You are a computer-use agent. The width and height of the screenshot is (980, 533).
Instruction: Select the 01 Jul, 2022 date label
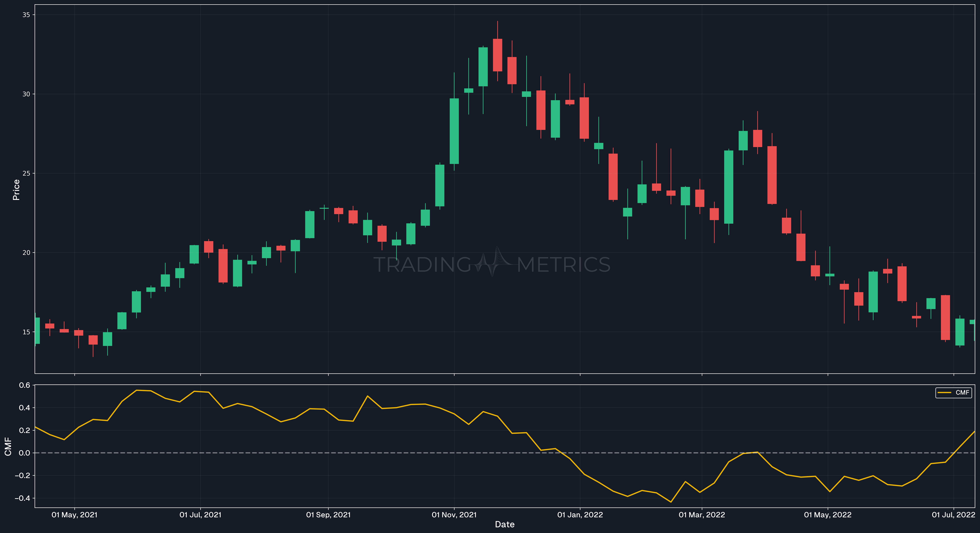click(x=954, y=515)
